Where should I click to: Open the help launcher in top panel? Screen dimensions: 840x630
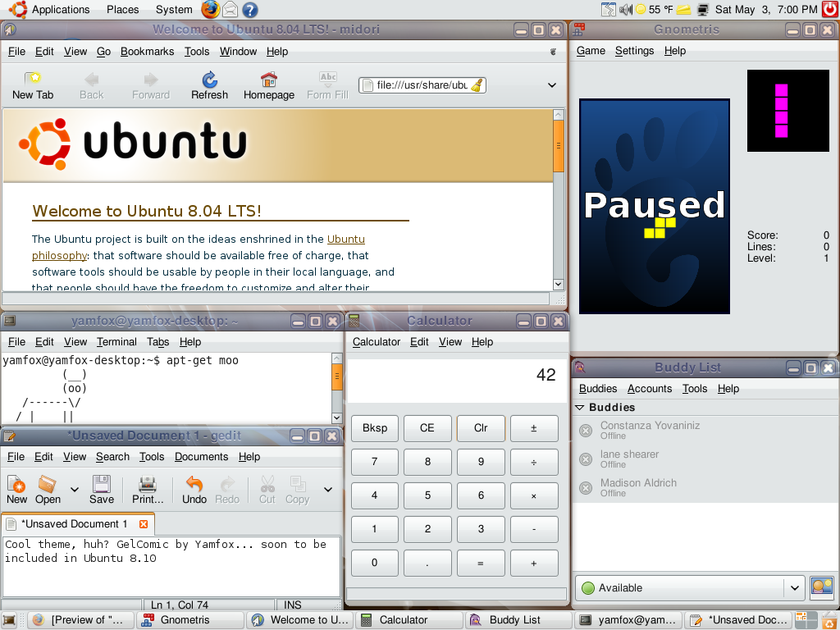click(x=250, y=10)
